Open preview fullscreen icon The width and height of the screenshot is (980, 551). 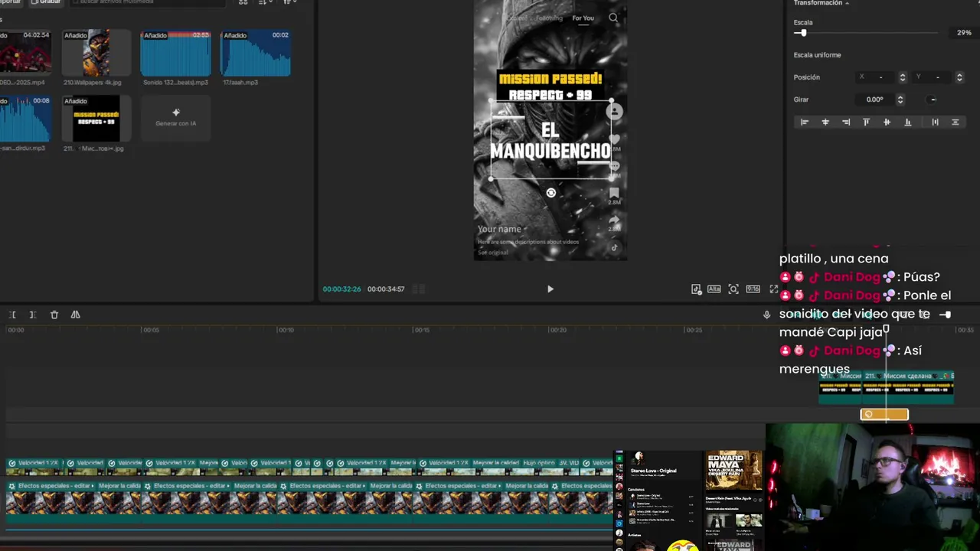pos(773,289)
